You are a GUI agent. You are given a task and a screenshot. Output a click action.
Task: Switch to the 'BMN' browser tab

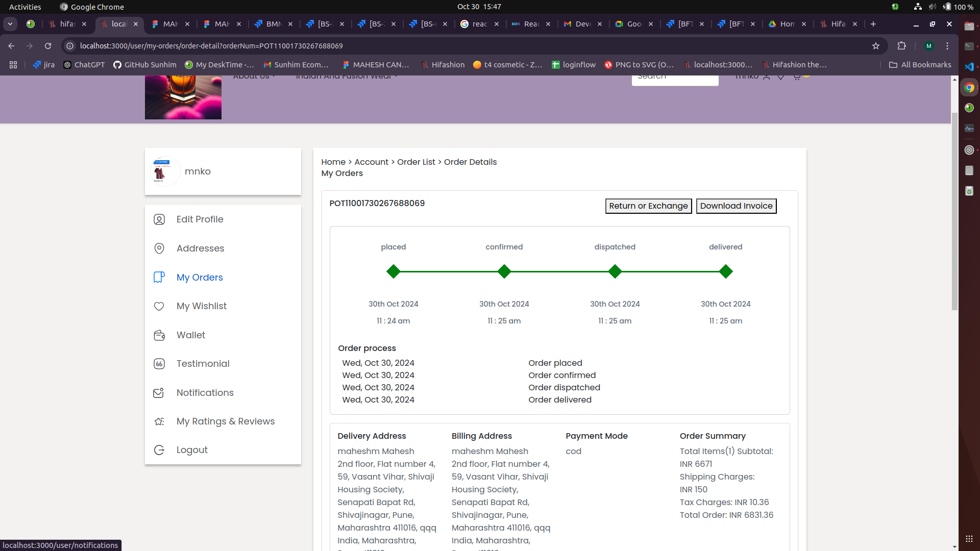pyautogui.click(x=274, y=24)
